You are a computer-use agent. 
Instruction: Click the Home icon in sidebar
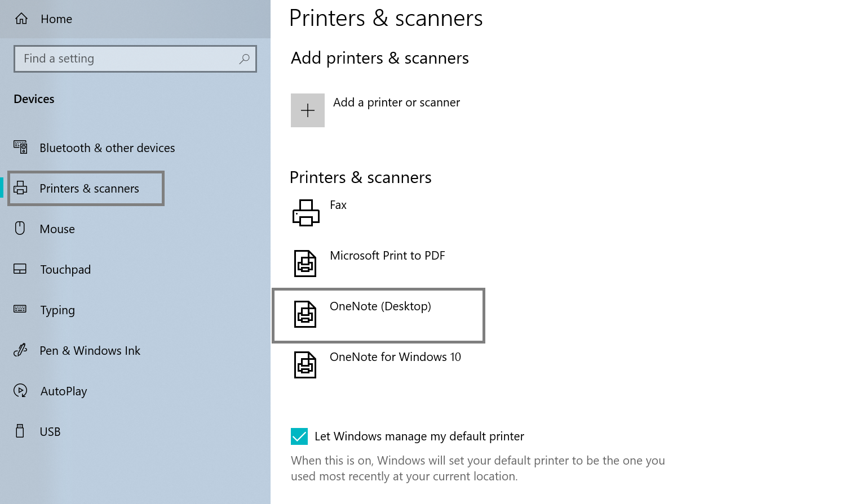tap(21, 19)
